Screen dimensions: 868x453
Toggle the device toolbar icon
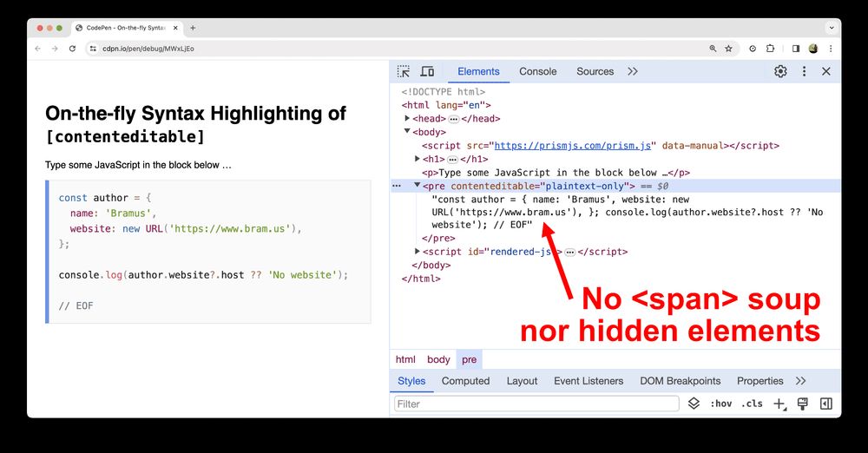[x=427, y=71]
